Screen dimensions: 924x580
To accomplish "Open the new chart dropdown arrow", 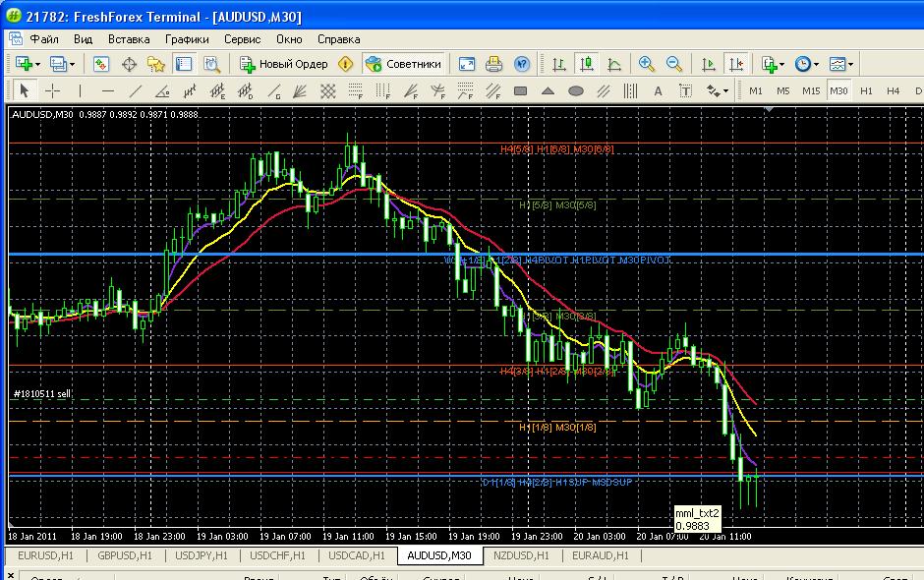I will [x=37, y=64].
